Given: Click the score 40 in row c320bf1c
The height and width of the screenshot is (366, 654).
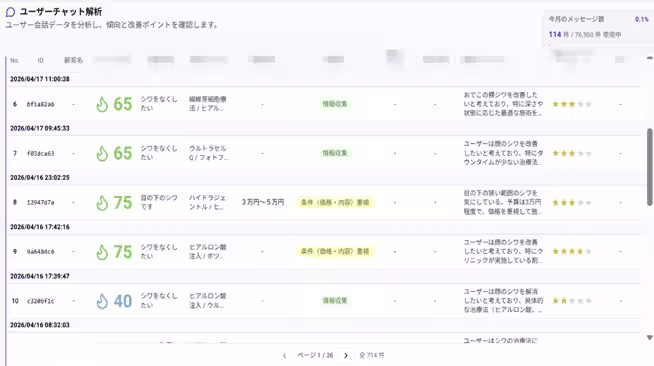Looking at the screenshot, I should click(123, 301).
